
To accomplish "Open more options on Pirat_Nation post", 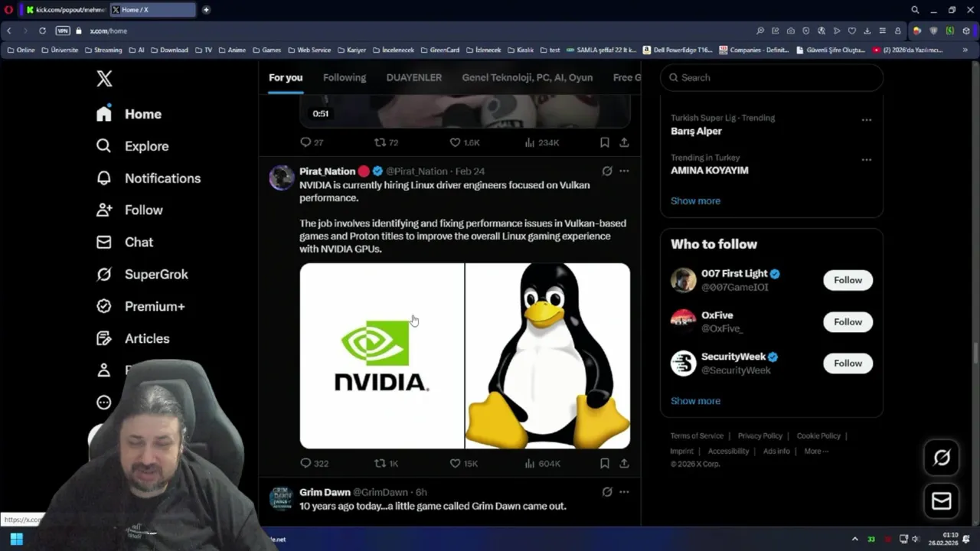I will 624,171.
